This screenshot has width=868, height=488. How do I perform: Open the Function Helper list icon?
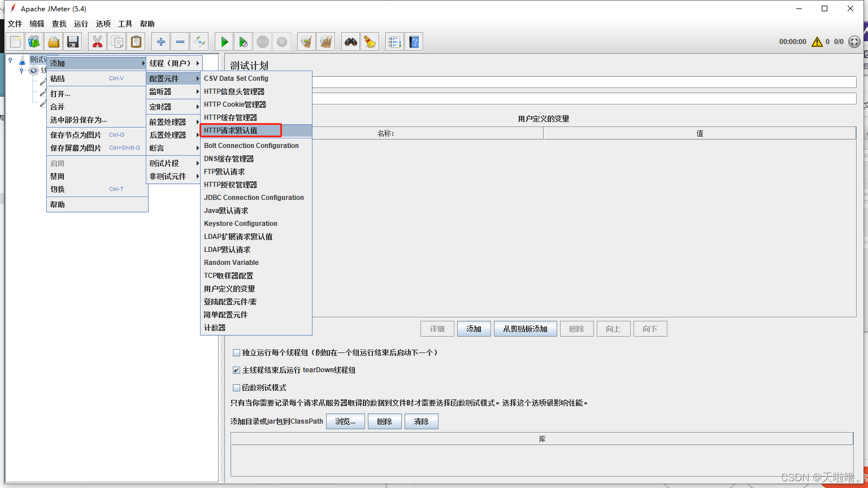tap(395, 42)
